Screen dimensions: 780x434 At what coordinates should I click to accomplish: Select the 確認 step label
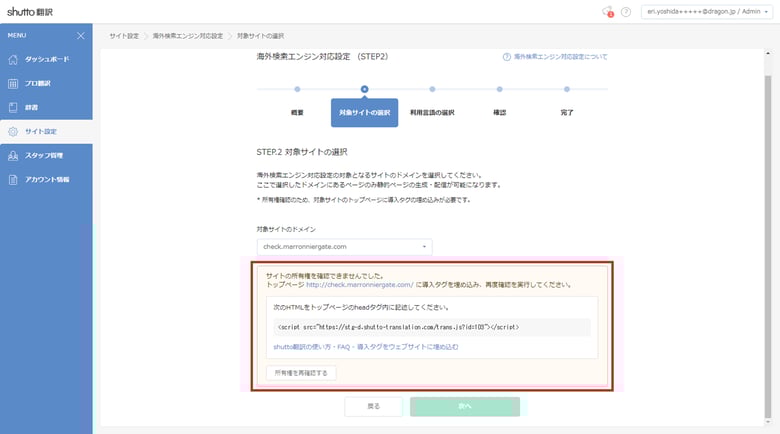click(499, 112)
